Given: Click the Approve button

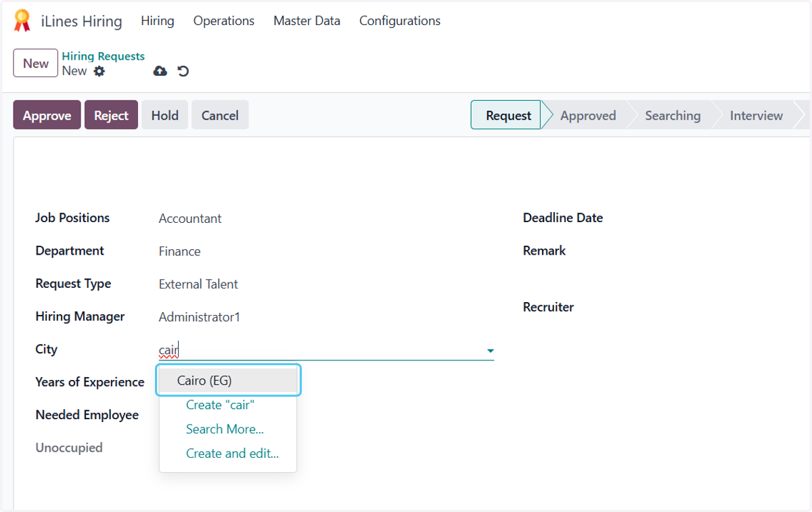Looking at the screenshot, I should pos(47,115).
